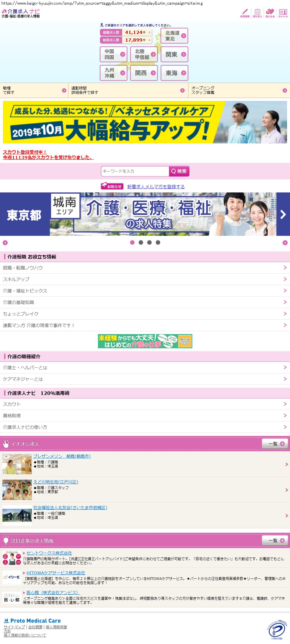Select the 職種で探す tab
The width and height of the screenshot is (290, 644).
click(34, 90)
